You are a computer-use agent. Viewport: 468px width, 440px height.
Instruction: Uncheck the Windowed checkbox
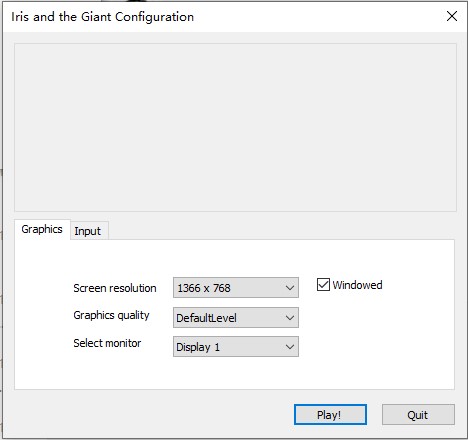pyautogui.click(x=323, y=285)
